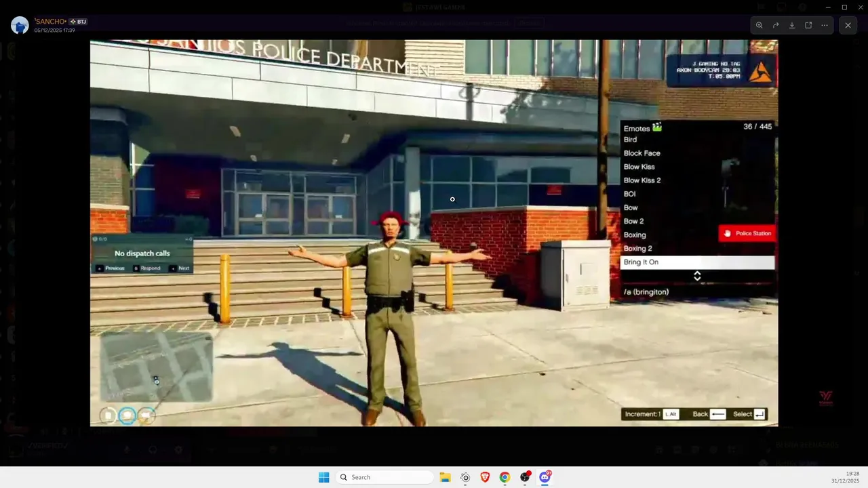Open the Windows Start menu
The height and width of the screenshot is (488, 868).
323,477
